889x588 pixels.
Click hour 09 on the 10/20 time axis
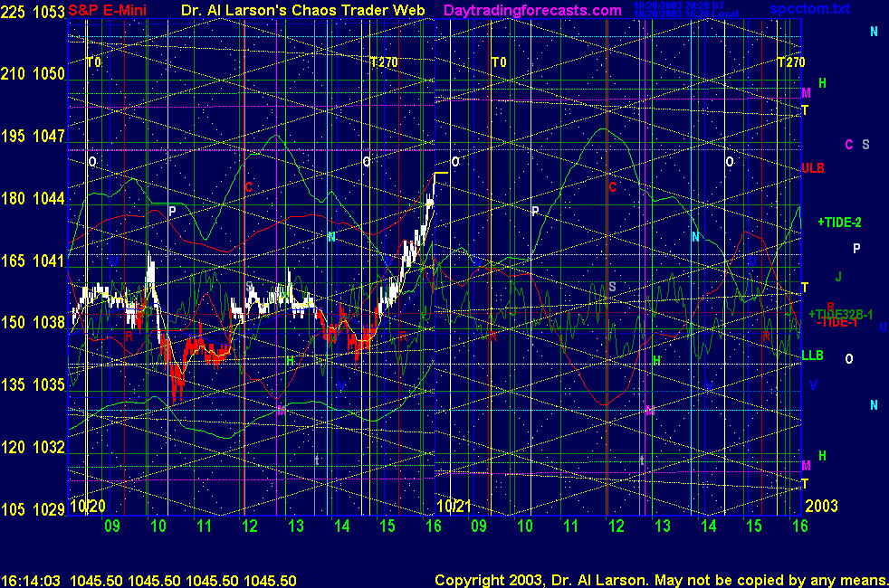coord(112,526)
